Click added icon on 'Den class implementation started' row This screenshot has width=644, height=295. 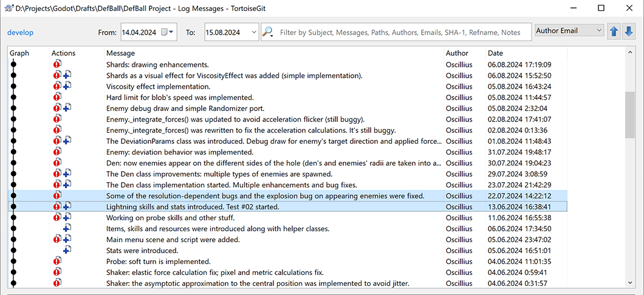[x=67, y=184]
